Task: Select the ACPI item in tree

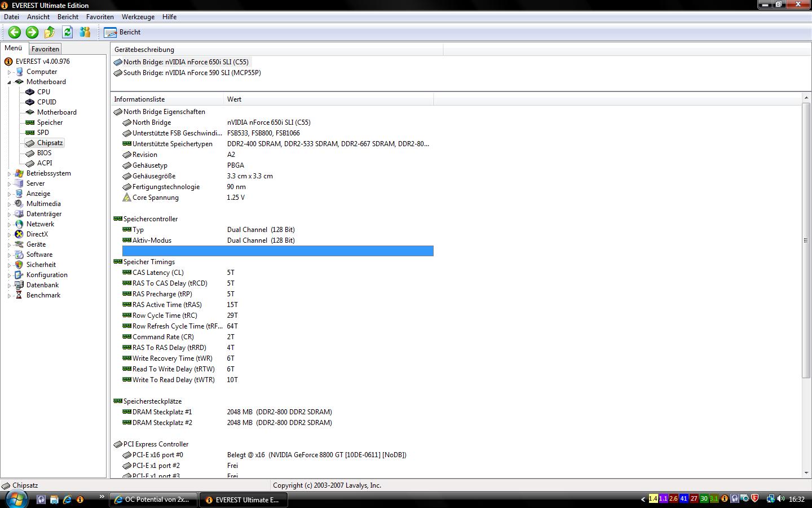Action: pos(45,163)
